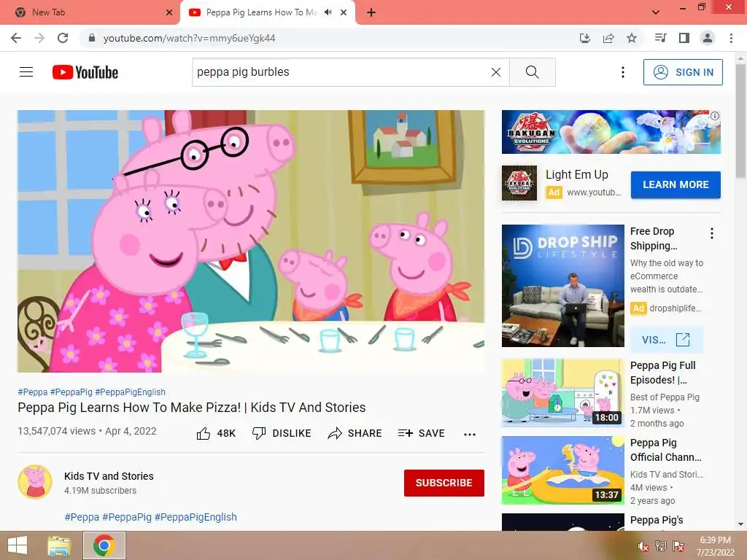The height and width of the screenshot is (560, 747).
Task: Toggle the Chrome side panel icon
Action: 684,38
